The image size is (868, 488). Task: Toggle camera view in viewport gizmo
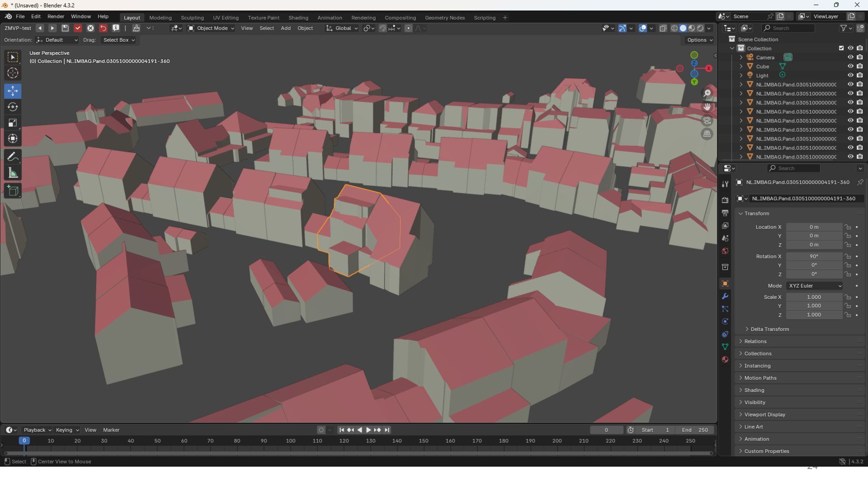click(x=707, y=121)
